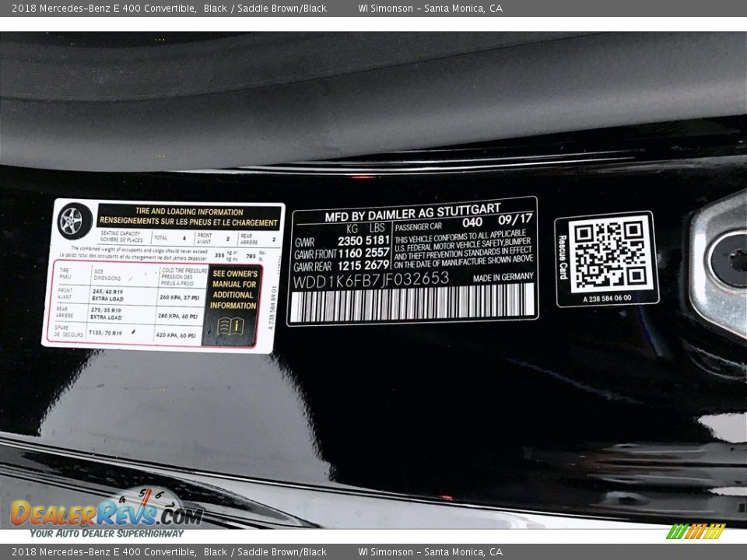This screenshot has height=560, width=747.
Task: Click 'TIRE AND LOADING INFORMATION' header
Action: (x=189, y=212)
